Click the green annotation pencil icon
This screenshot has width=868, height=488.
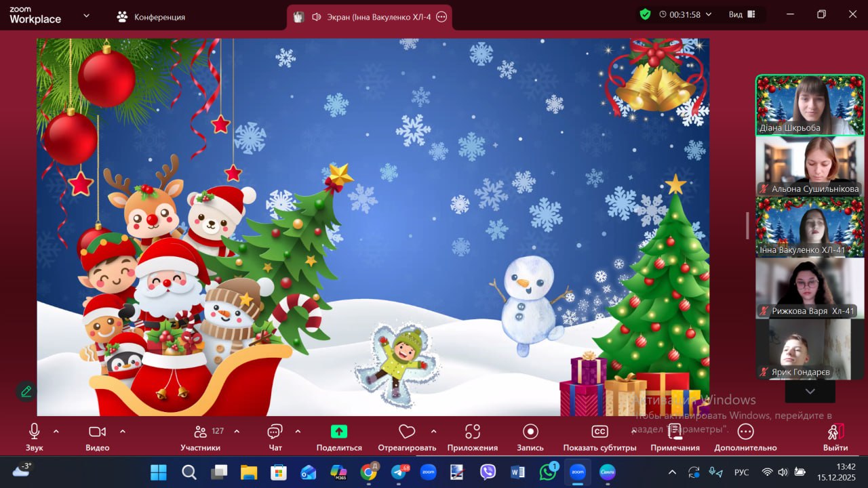[26, 391]
